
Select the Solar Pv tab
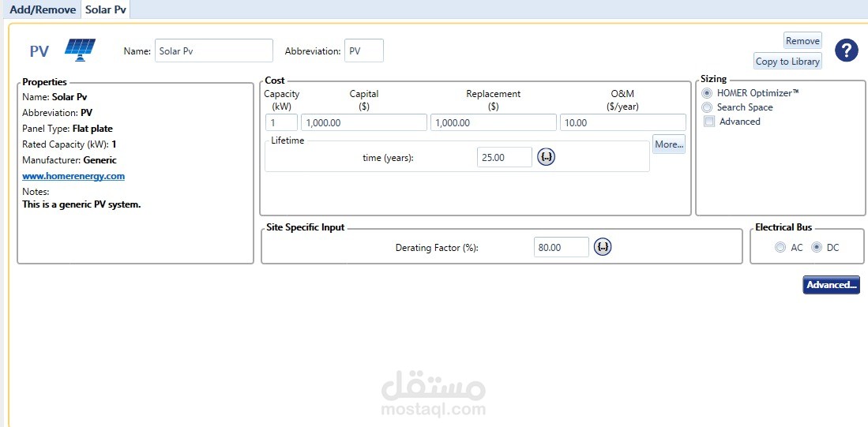(x=106, y=9)
